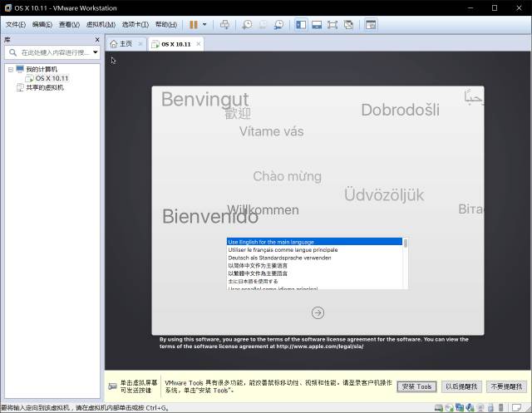
Task: Click the 安装 Tools button
Action: click(x=416, y=386)
